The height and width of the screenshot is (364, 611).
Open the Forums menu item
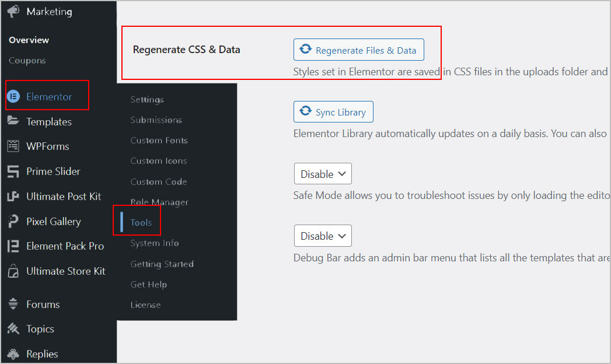pos(43,304)
